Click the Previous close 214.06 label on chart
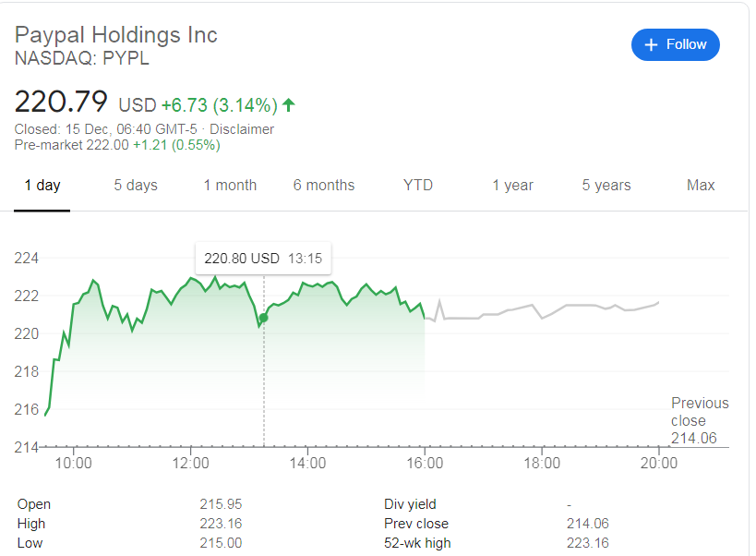Screen dimensions: 756x556 pos(700,420)
